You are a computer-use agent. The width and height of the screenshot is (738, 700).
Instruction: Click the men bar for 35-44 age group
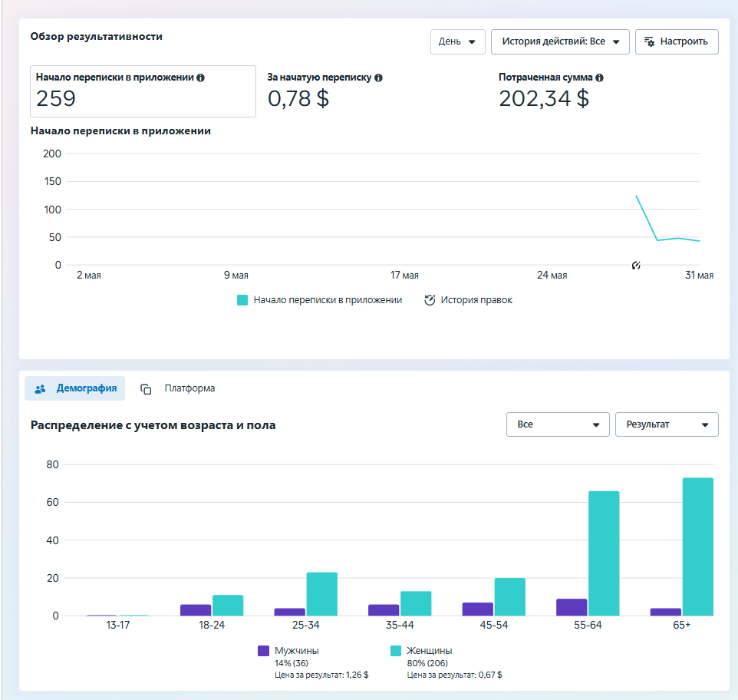click(x=384, y=610)
